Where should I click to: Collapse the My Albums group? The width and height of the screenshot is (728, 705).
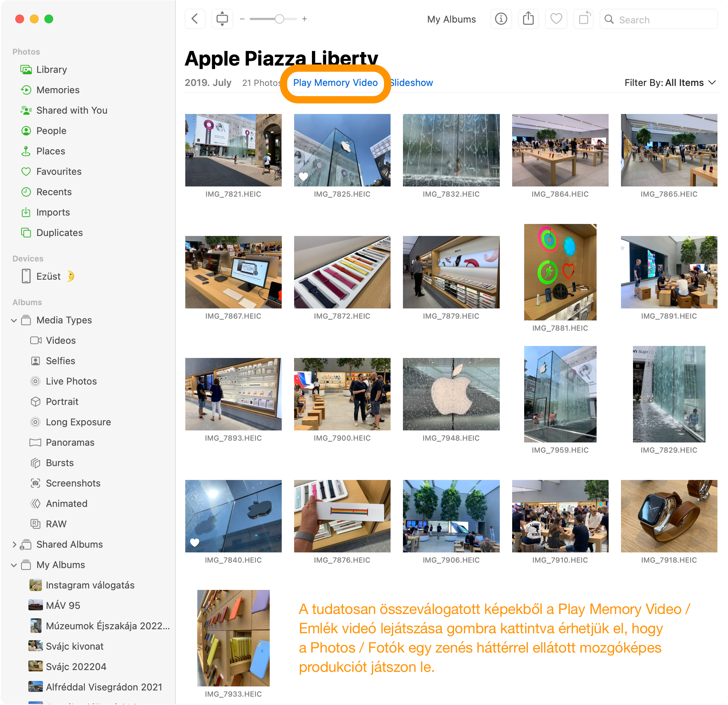click(14, 565)
